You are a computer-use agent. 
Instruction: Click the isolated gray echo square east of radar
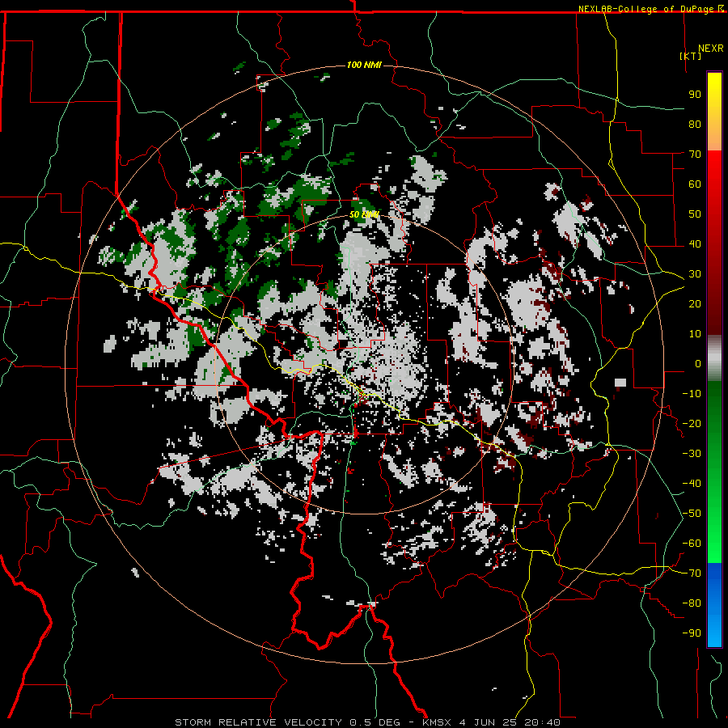(x=620, y=383)
